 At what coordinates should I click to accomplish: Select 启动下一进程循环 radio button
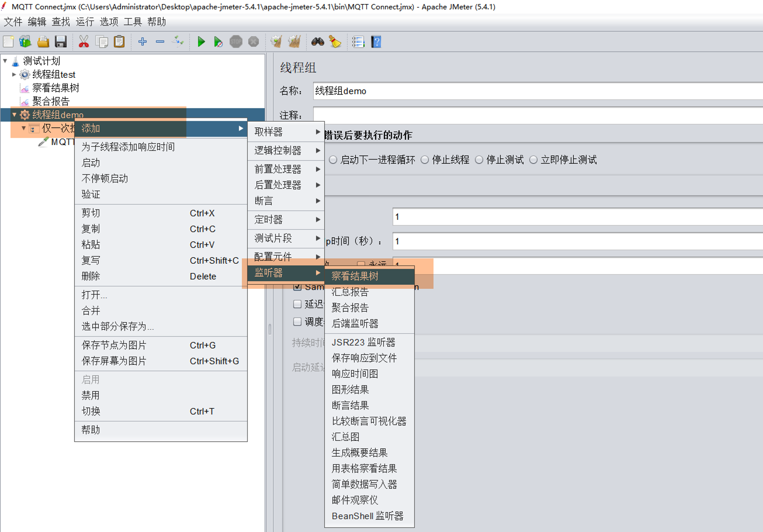pos(333,160)
